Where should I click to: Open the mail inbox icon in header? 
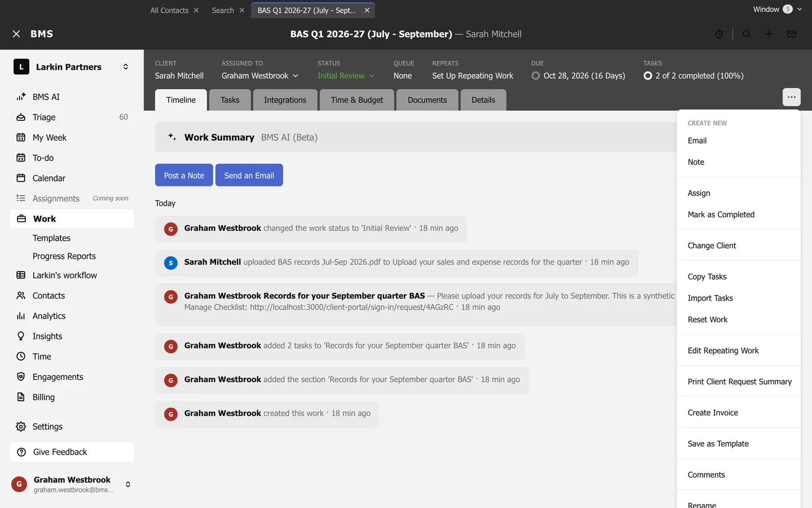pyautogui.click(x=792, y=34)
